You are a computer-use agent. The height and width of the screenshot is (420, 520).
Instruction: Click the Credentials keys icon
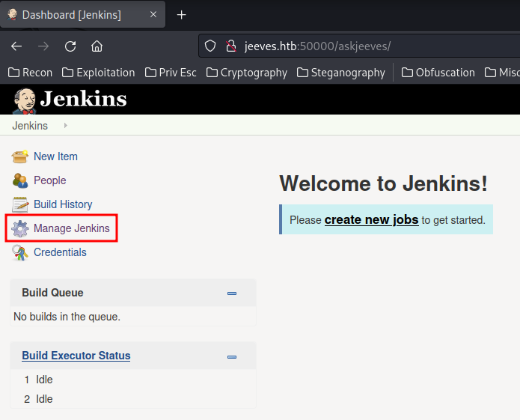click(20, 252)
